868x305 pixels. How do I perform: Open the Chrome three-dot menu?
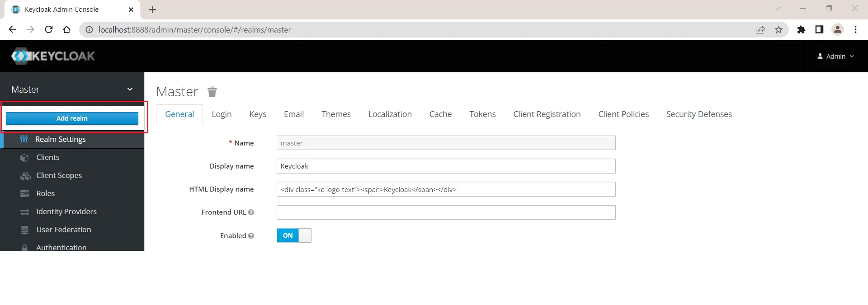855,29
